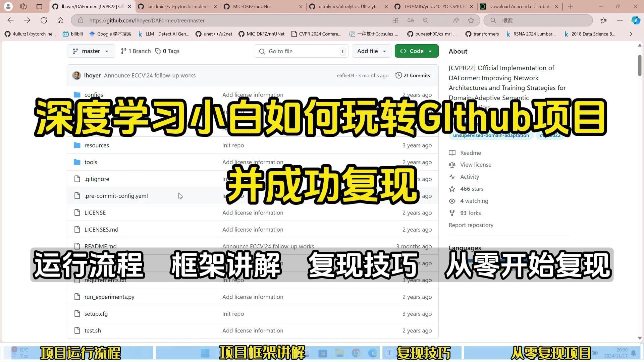Viewport: 644px width, 362px height.
Task: Open tab actions menu icon
Action: tap(39, 6)
